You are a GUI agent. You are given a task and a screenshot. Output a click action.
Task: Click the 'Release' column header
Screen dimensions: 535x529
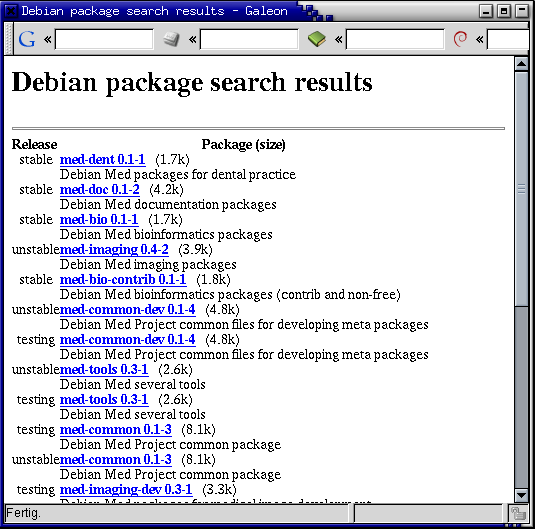tap(34, 144)
